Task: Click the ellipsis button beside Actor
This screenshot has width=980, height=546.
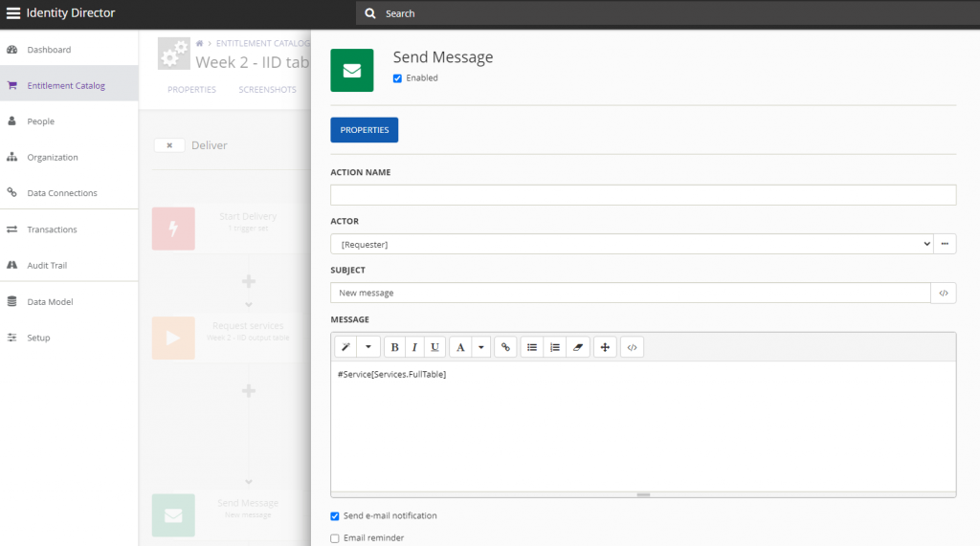Action: [945, 244]
